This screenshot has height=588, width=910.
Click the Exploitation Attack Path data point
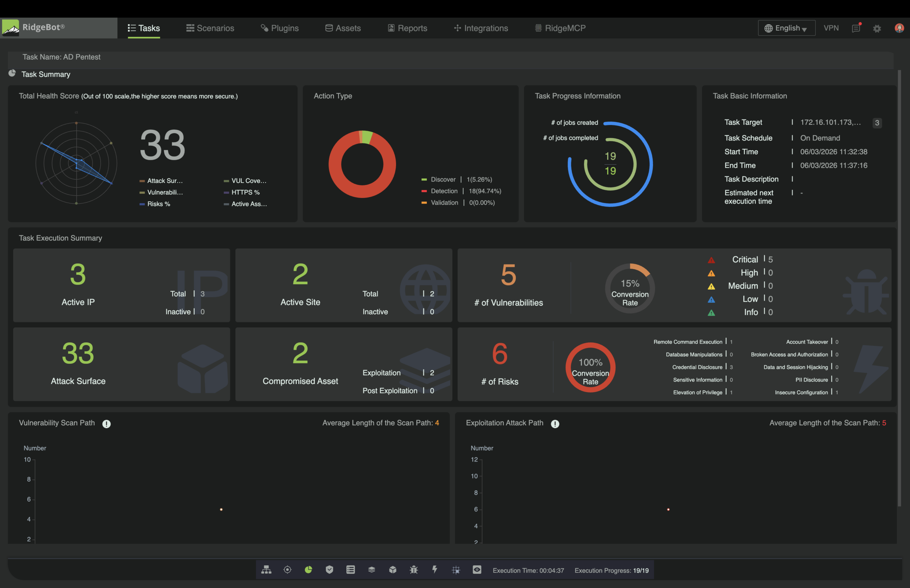tap(668, 509)
